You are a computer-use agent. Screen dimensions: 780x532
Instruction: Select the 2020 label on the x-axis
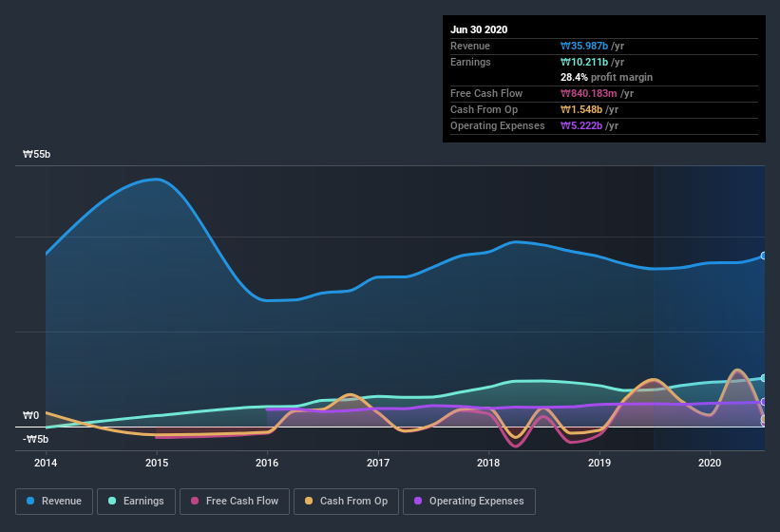pos(710,463)
